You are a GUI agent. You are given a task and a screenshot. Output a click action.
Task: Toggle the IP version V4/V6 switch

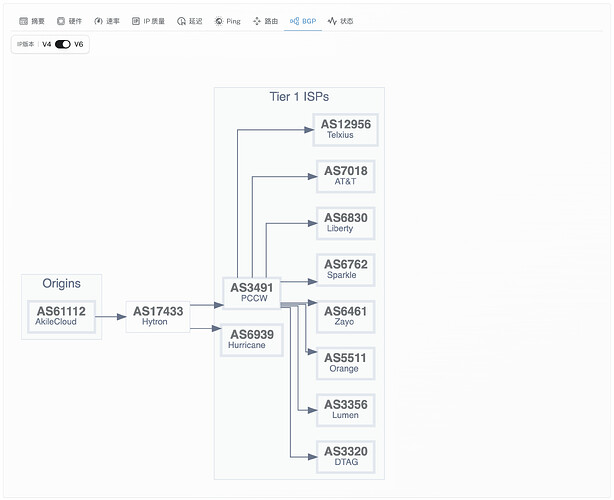63,44
